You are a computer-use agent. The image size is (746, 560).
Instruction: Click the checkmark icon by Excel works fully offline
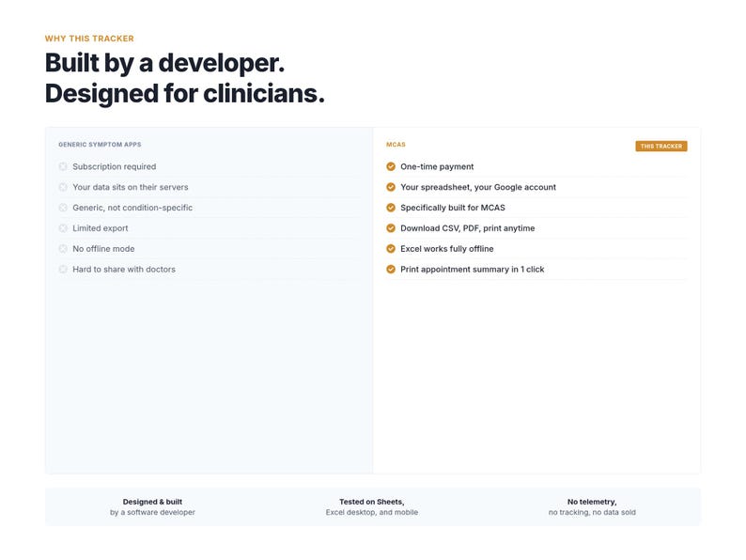(391, 248)
